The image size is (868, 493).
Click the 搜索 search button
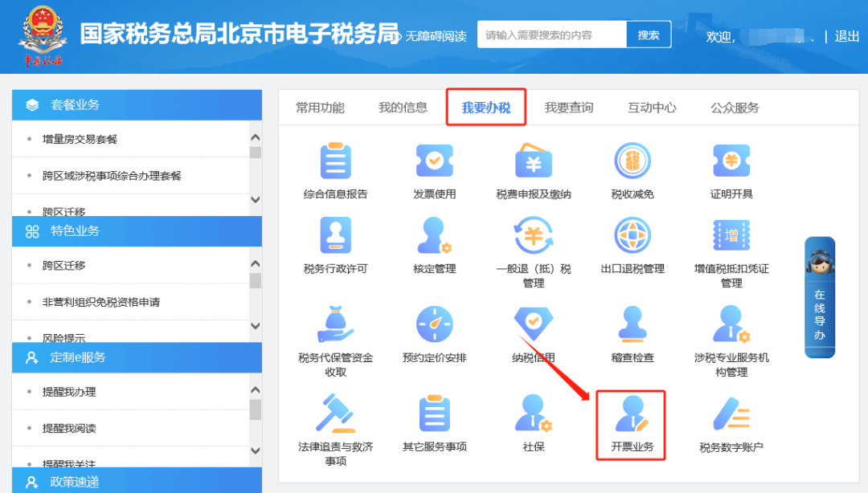click(x=649, y=35)
